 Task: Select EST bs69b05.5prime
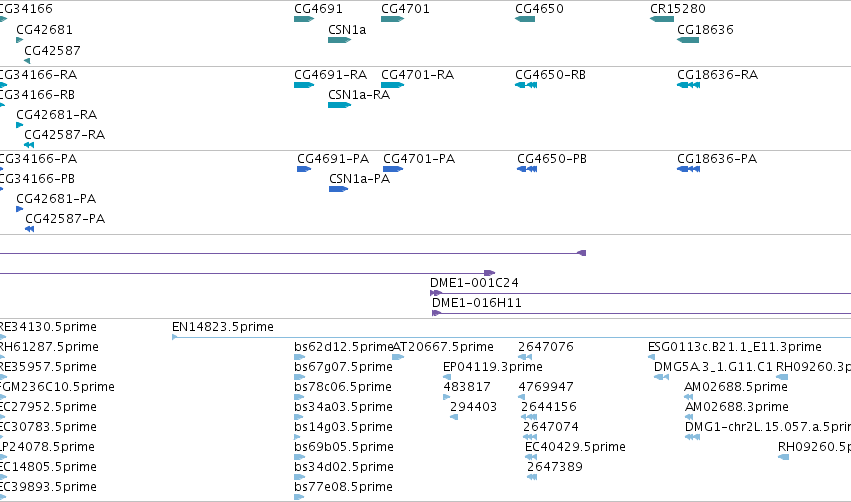344,447
